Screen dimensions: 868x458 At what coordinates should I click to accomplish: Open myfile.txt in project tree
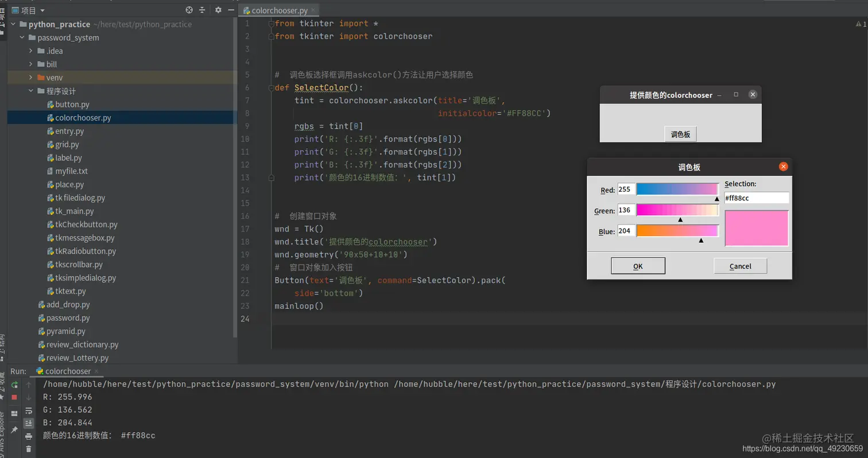point(67,171)
